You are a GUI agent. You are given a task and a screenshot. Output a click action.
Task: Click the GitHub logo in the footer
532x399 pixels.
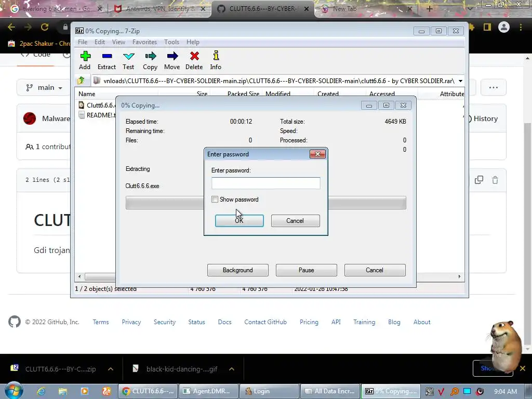click(14, 322)
